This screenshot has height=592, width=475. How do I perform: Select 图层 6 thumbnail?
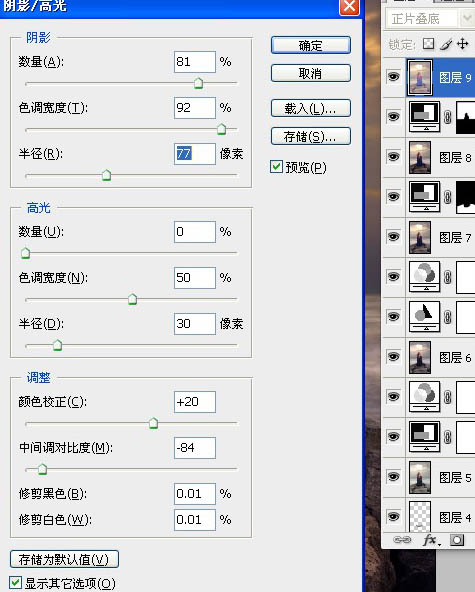click(420, 357)
